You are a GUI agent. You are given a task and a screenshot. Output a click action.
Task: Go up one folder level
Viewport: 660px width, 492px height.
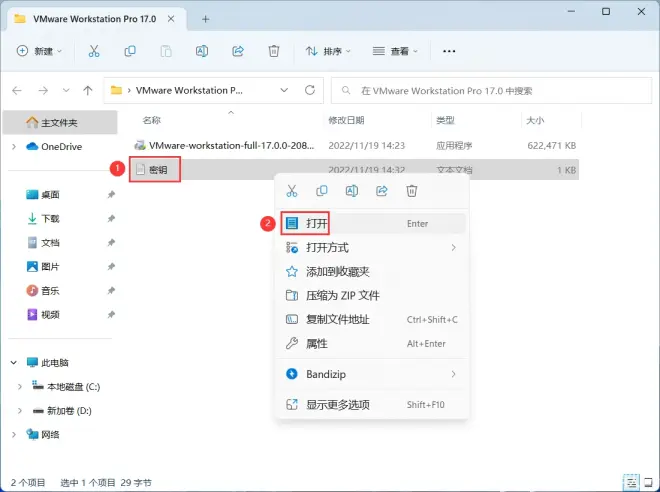(88, 90)
